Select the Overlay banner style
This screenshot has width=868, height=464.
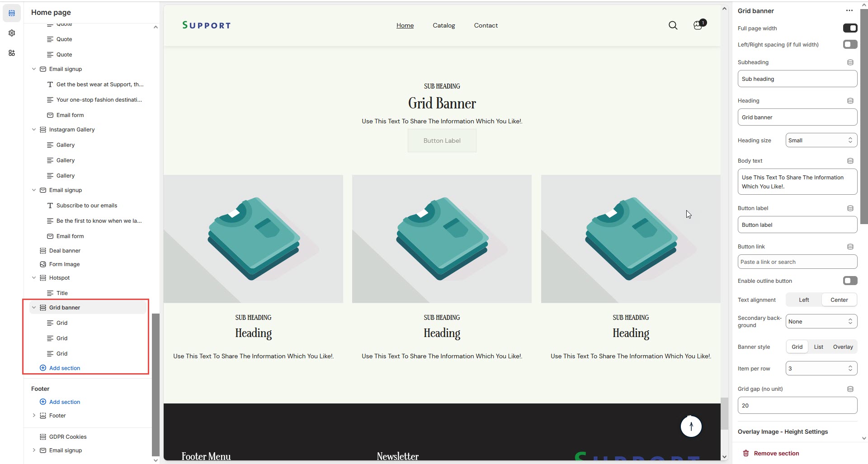(x=843, y=347)
